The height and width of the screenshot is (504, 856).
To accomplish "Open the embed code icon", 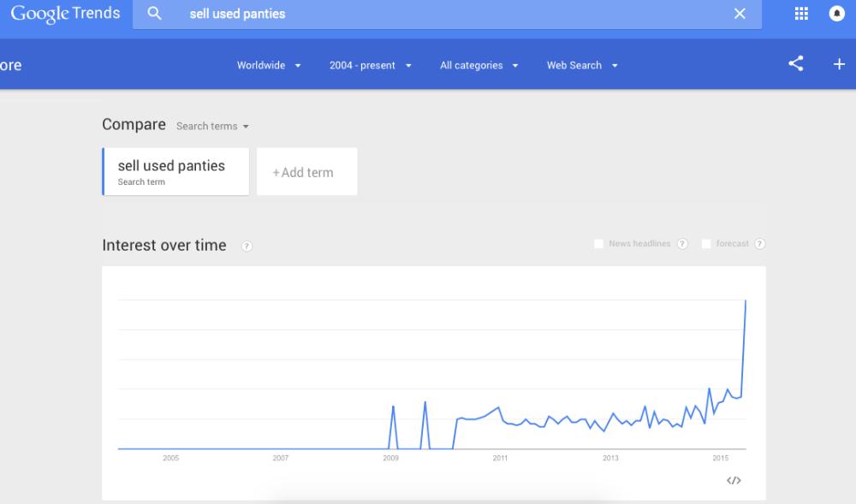I will pyautogui.click(x=734, y=481).
